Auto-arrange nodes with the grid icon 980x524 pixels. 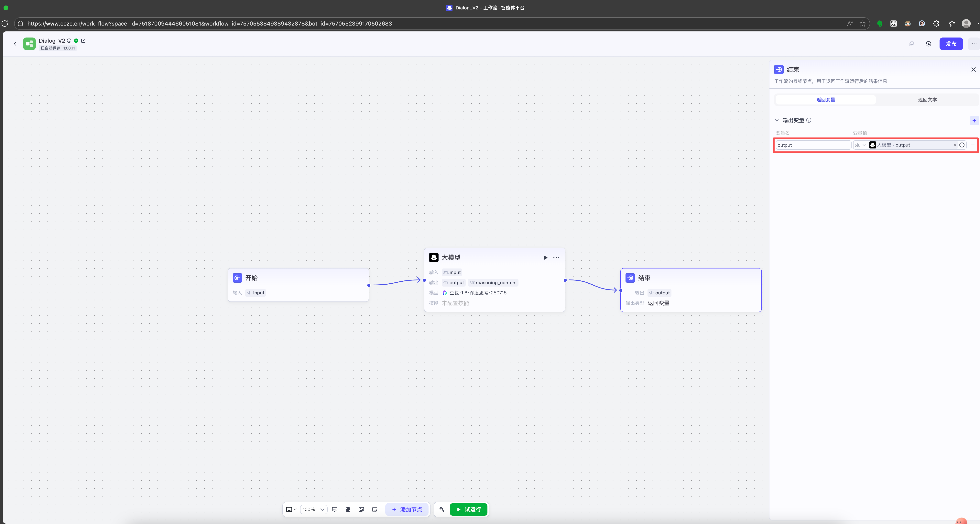tap(348, 509)
